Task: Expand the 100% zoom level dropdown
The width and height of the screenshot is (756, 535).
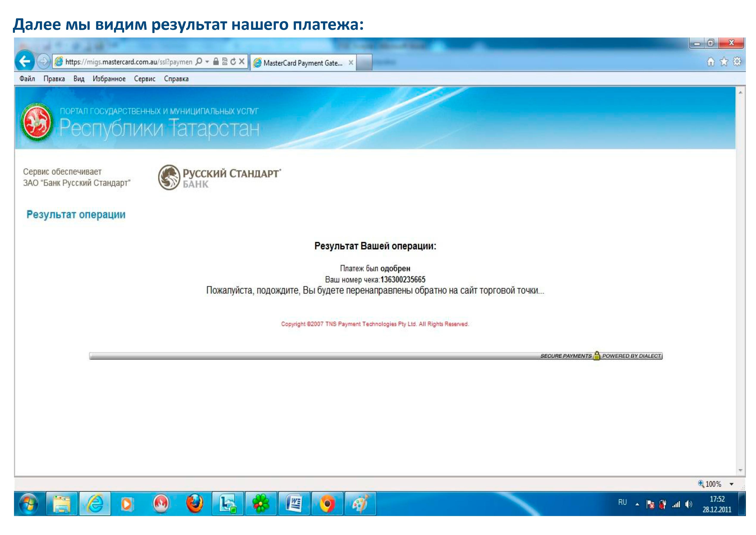Action: (731, 484)
